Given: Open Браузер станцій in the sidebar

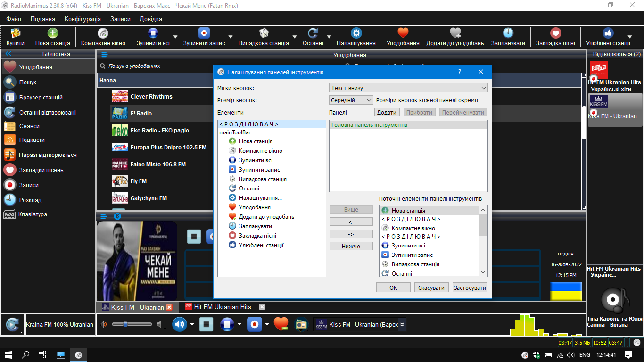Looking at the screenshot, I should [48, 97].
